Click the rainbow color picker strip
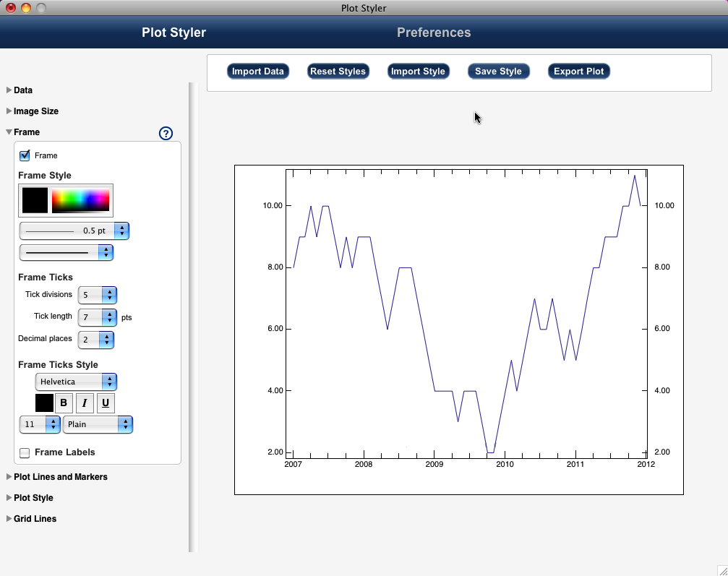Screen dimensions: 728x576 pos(82,200)
